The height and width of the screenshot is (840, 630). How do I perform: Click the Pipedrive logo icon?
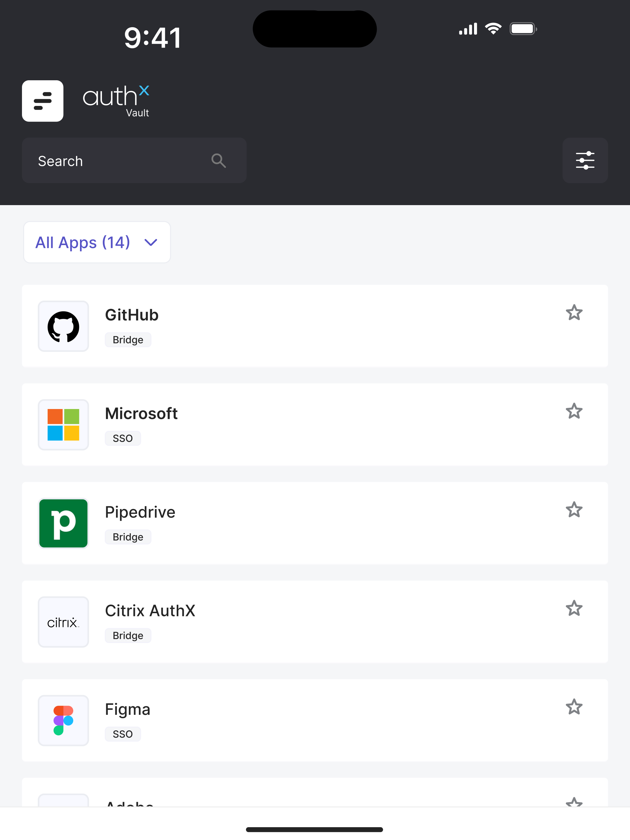(63, 523)
